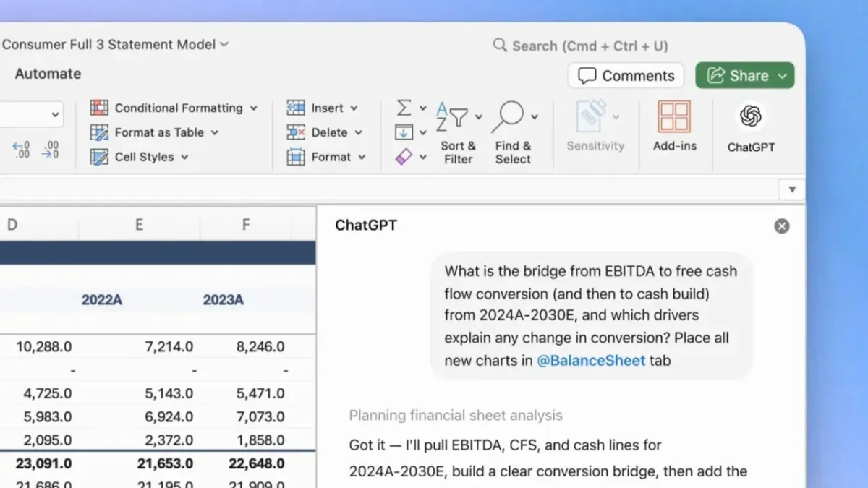Click the AutoSum sigma icon

coord(405,107)
